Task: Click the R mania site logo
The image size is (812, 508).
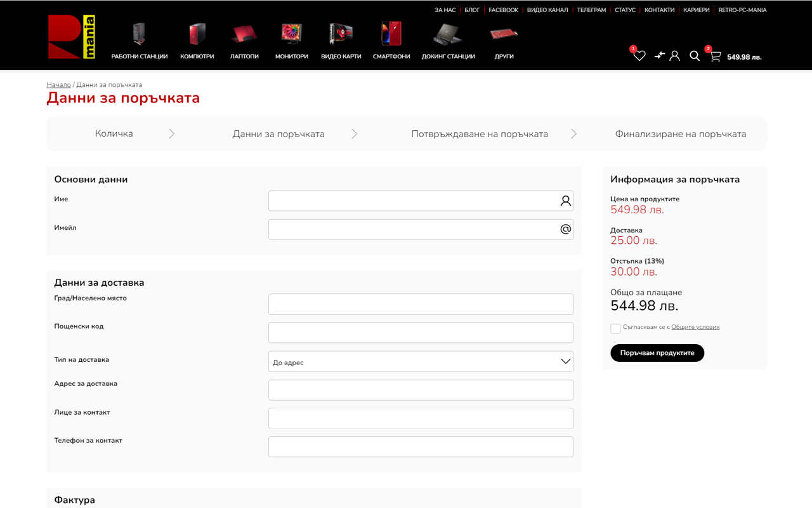Action: [x=71, y=37]
